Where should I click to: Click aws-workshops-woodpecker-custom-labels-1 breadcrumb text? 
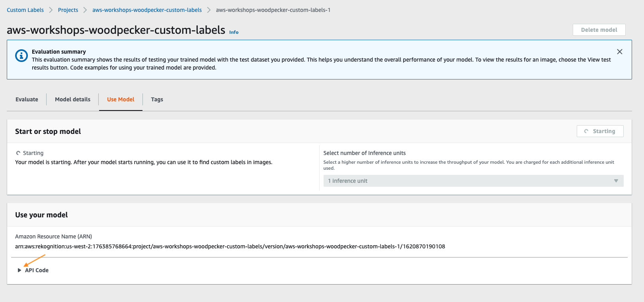(x=273, y=10)
